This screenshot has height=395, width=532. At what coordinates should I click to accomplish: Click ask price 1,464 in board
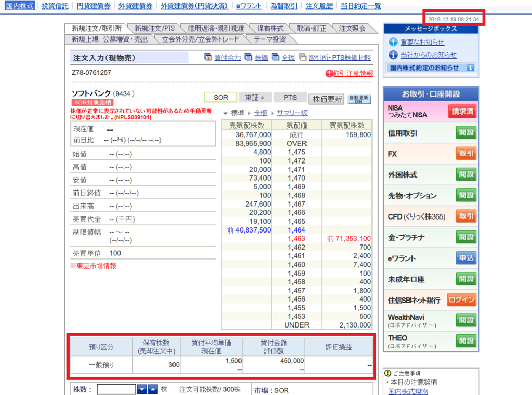(297, 230)
